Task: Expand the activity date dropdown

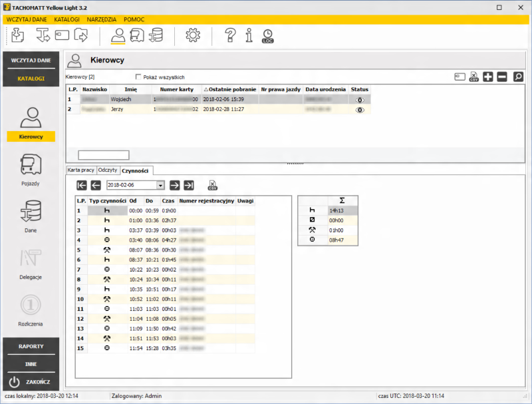Action: click(x=160, y=185)
